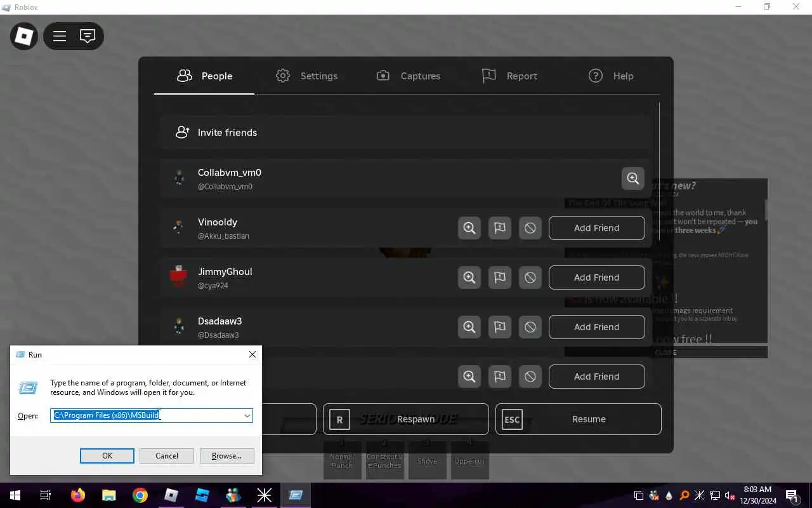Select the Collabvm_vm0 player name

pos(230,173)
